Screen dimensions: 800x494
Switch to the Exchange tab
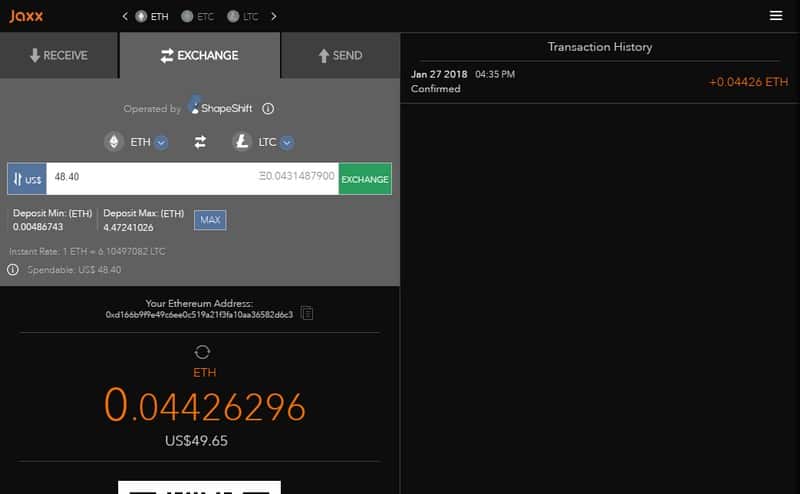(x=199, y=55)
